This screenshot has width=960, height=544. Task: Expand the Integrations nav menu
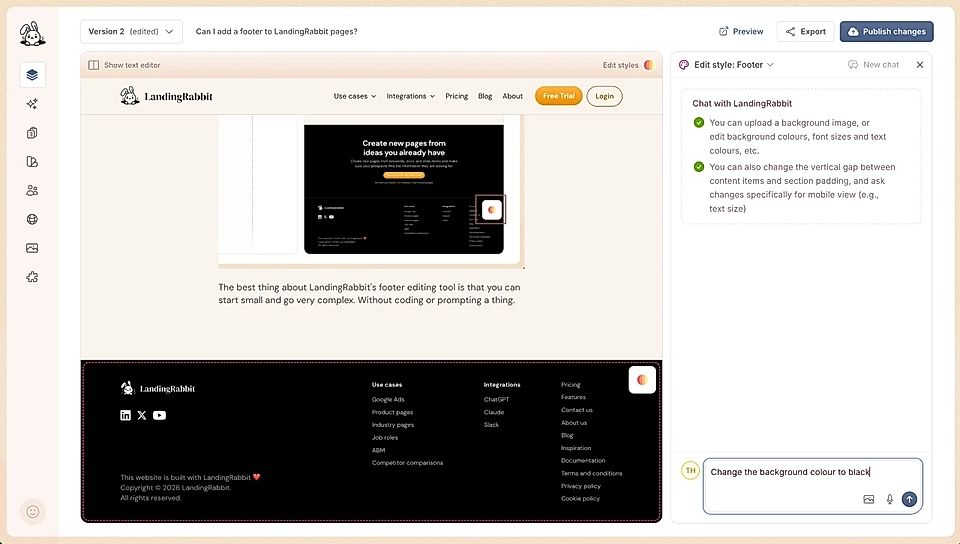(x=410, y=96)
